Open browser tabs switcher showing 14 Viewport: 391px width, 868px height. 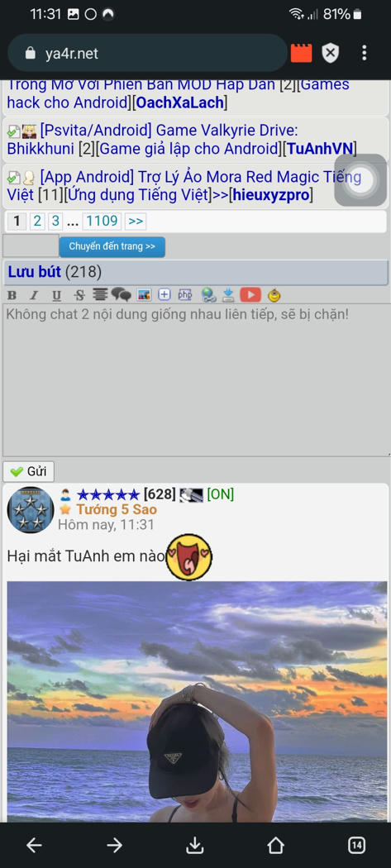click(356, 845)
